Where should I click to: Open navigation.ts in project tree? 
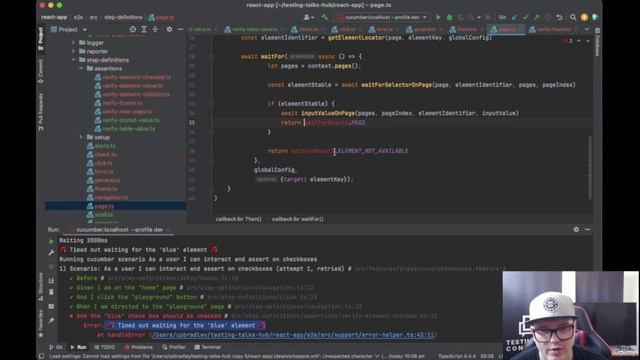tap(111, 198)
